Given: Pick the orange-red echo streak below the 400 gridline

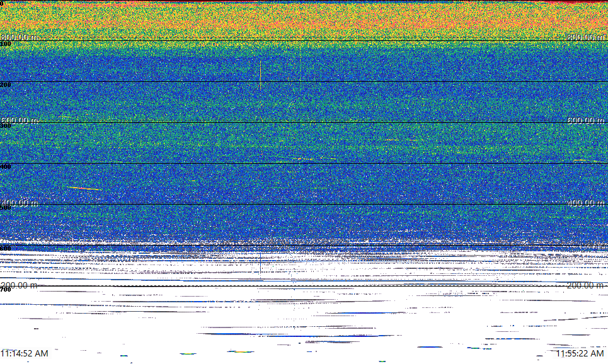Looking at the screenshot, I should click(84, 189).
